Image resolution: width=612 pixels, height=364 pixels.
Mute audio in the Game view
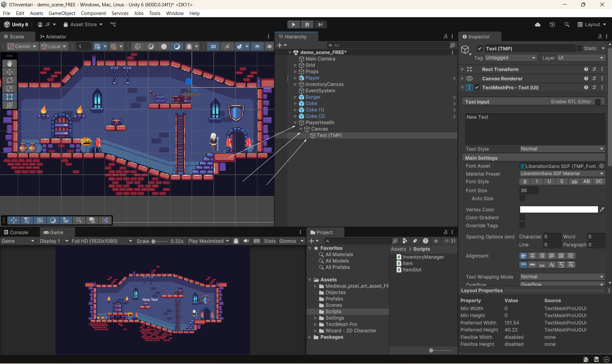coord(246,241)
